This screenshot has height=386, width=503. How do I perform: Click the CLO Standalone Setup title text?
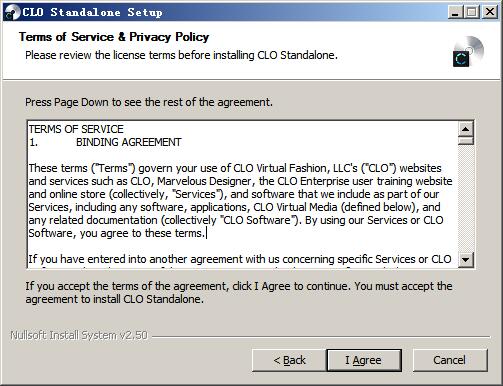93,12
